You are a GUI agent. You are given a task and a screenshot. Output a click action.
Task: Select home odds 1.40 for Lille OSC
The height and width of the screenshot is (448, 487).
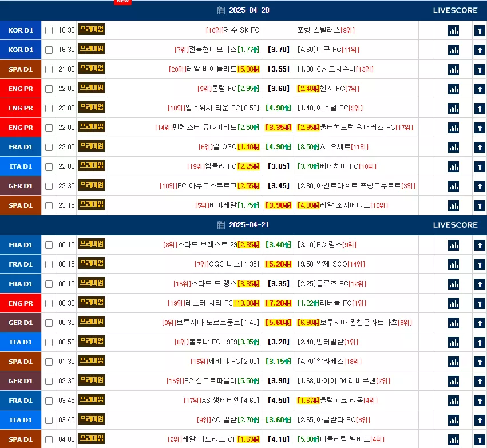[x=248, y=147]
